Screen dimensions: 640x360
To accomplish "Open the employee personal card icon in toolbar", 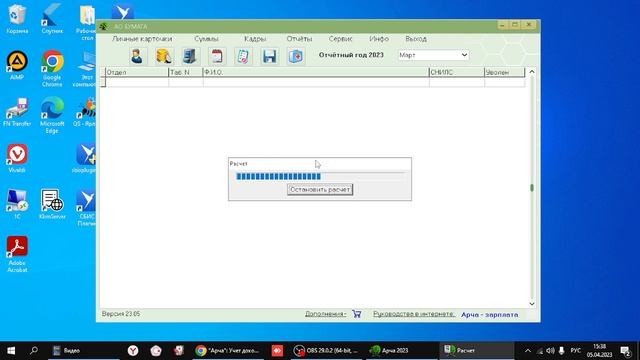I will [x=137, y=56].
